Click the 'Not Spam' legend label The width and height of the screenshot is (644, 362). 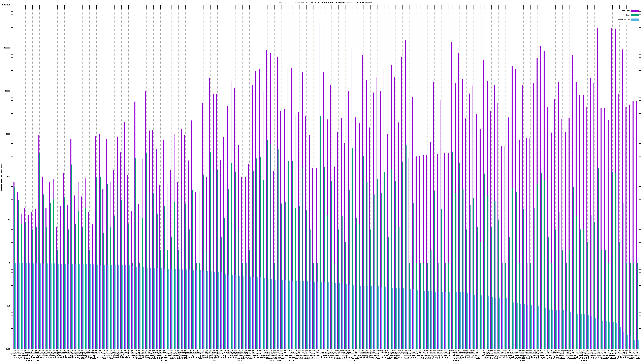point(626,11)
